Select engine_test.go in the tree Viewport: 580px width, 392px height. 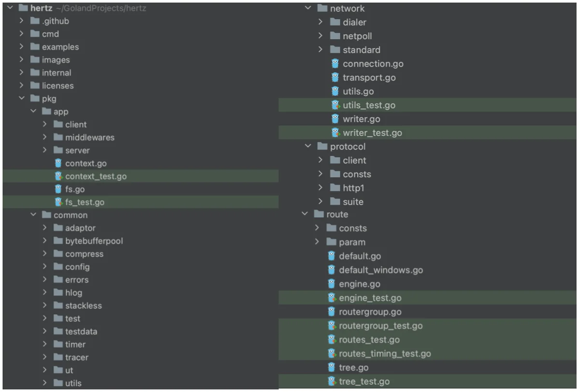(370, 298)
